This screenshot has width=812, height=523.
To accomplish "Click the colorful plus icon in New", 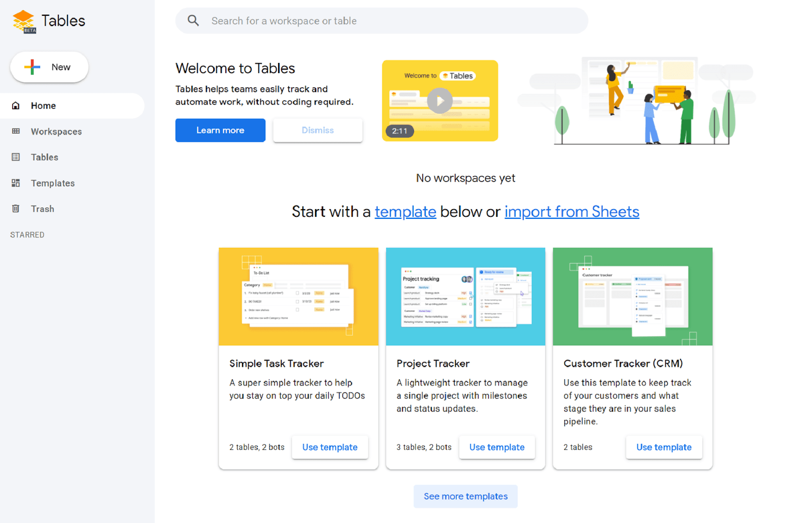I will [32, 67].
